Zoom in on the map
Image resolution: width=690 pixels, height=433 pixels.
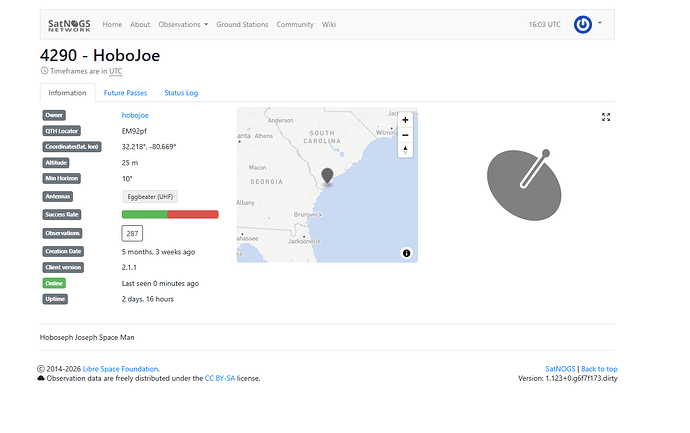coord(405,120)
